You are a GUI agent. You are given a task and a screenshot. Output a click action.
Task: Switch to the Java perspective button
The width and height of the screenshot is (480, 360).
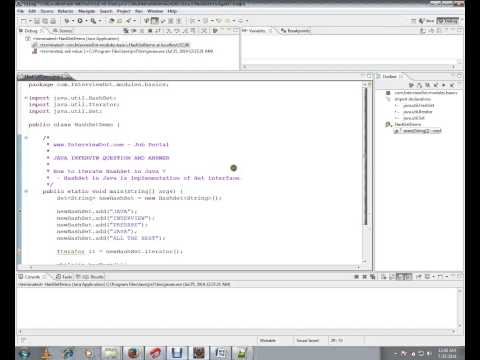(427, 21)
